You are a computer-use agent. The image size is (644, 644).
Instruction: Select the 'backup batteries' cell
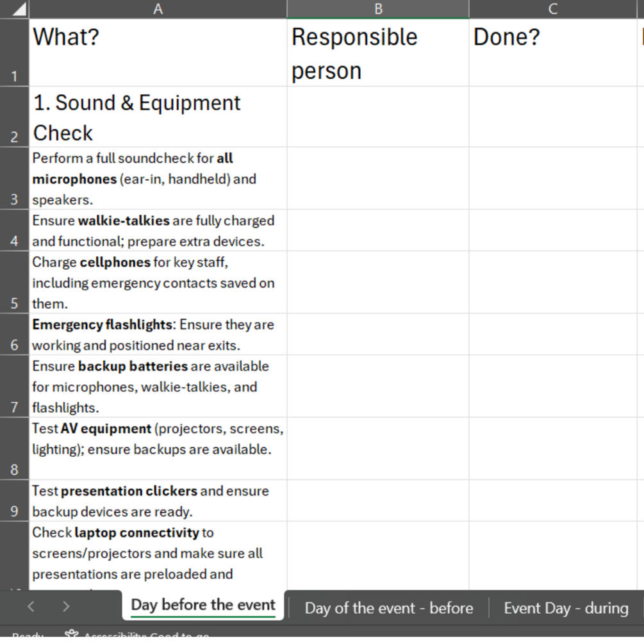point(158,386)
